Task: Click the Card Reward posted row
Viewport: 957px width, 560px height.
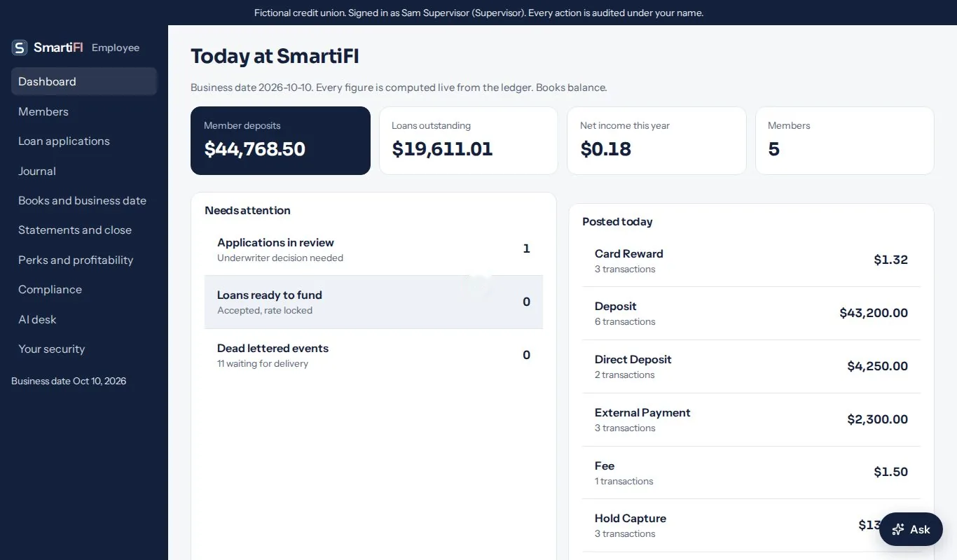Action: coord(751,260)
